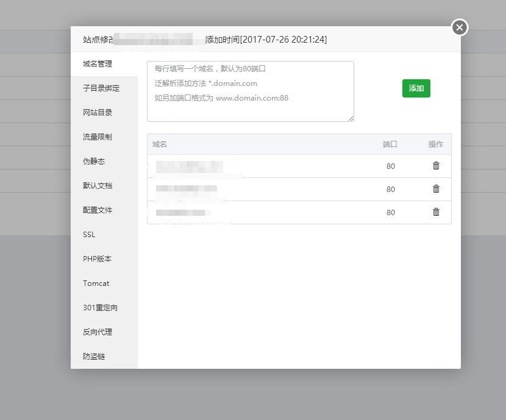Close the site modification dialog
Image resolution: width=506 pixels, height=420 pixels.
coord(460,27)
